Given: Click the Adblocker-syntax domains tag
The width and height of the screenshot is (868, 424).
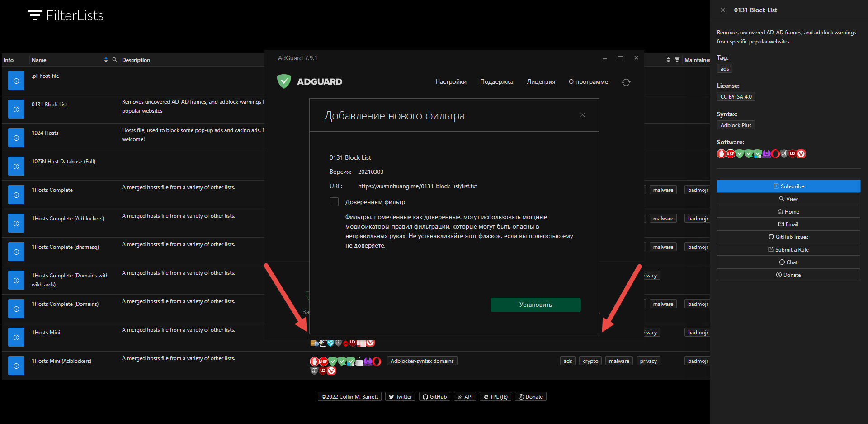Looking at the screenshot, I should click(x=422, y=361).
